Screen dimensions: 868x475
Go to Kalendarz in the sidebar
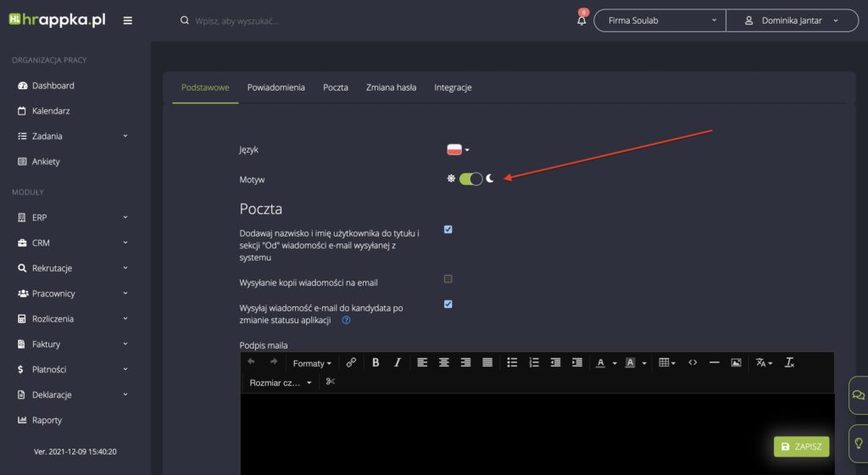[x=51, y=110]
